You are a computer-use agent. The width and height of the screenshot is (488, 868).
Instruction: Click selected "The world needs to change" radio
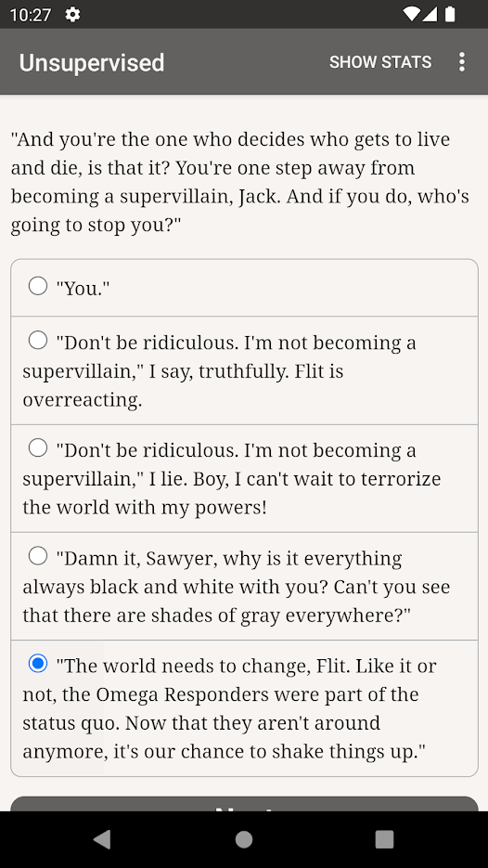click(38, 663)
